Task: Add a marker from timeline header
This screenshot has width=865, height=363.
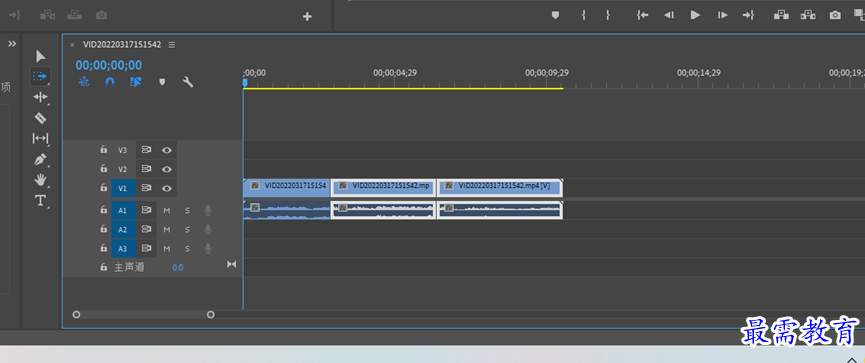Action: [162, 82]
